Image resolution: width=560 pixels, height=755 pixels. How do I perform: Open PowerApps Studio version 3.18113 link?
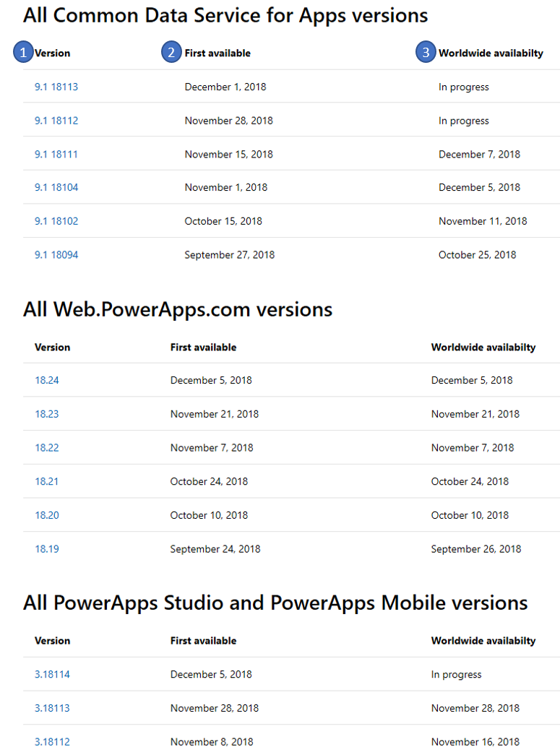(x=52, y=708)
